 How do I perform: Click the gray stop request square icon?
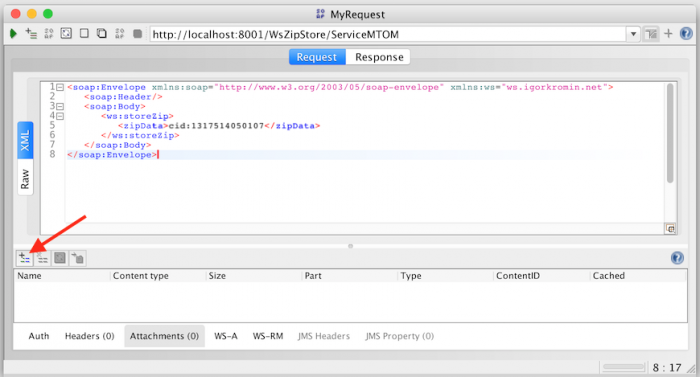(138, 34)
